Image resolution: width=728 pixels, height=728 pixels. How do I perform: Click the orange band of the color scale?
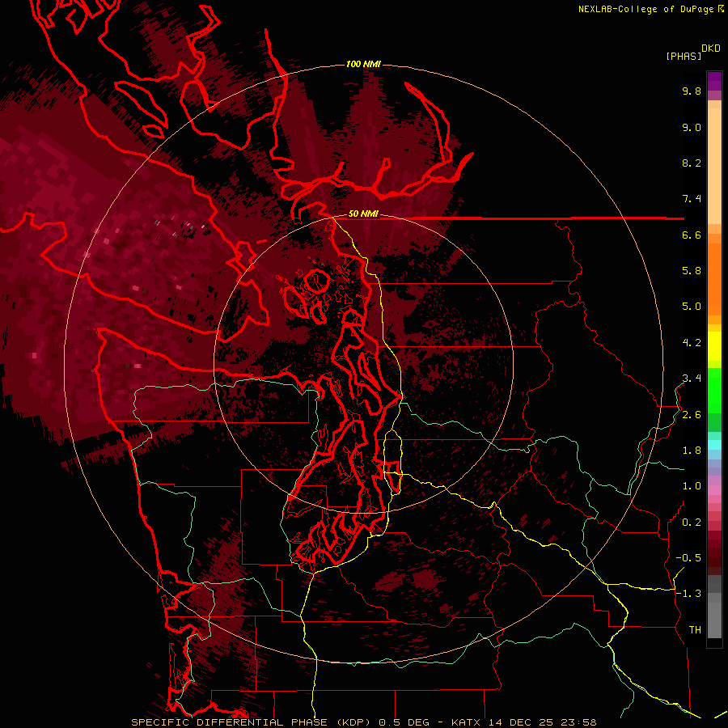click(x=714, y=278)
